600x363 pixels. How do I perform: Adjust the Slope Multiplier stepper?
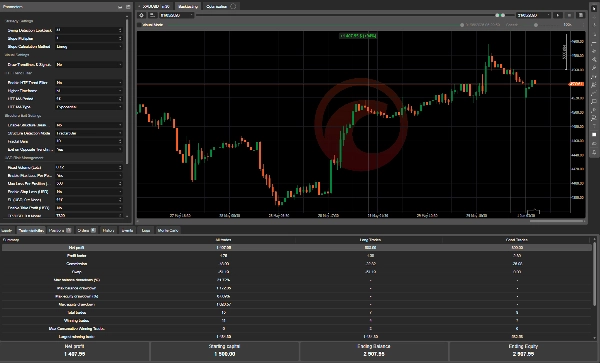click(120, 38)
